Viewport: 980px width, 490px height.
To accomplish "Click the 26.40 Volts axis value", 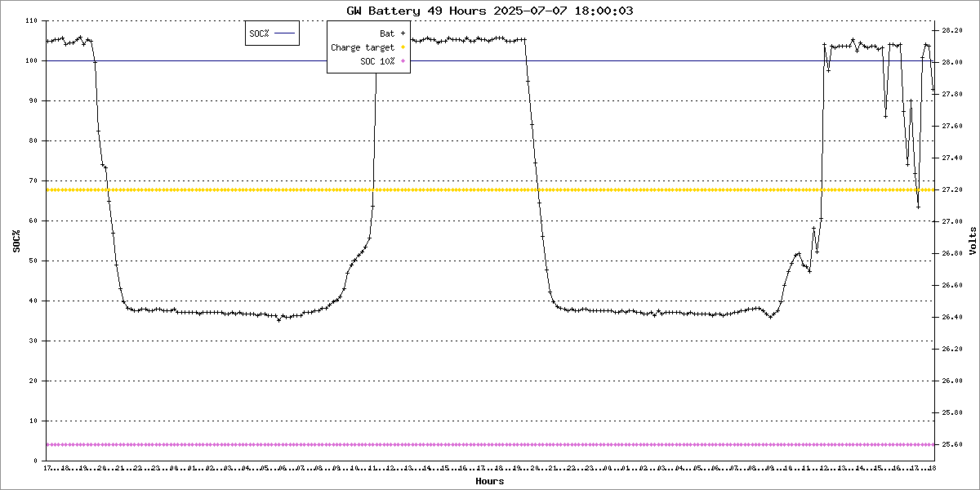I will [x=952, y=317].
